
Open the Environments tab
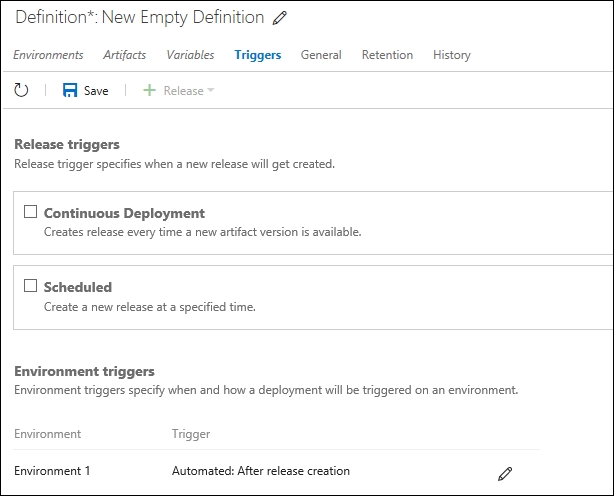coord(48,55)
